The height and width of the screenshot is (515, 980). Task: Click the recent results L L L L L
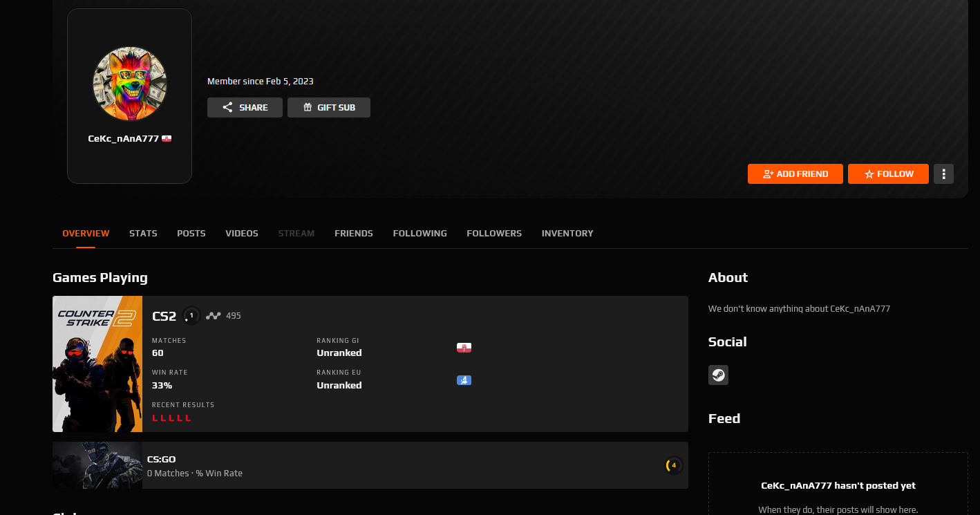171,418
